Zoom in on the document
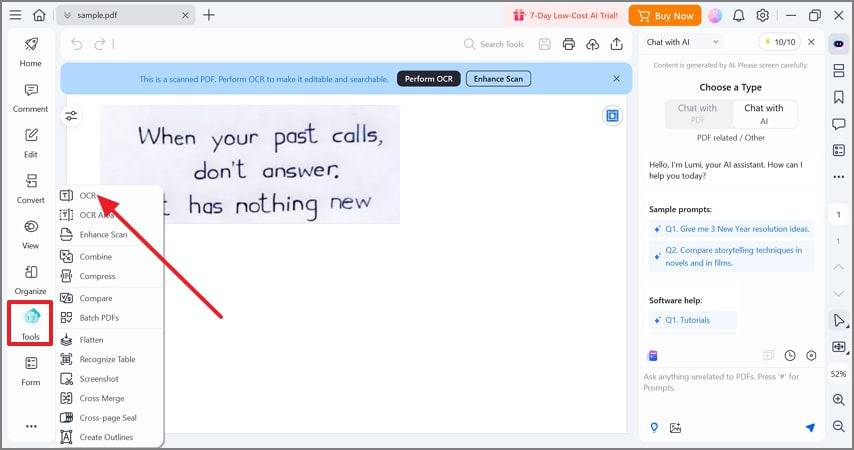Image resolution: width=854 pixels, height=450 pixels. click(839, 399)
